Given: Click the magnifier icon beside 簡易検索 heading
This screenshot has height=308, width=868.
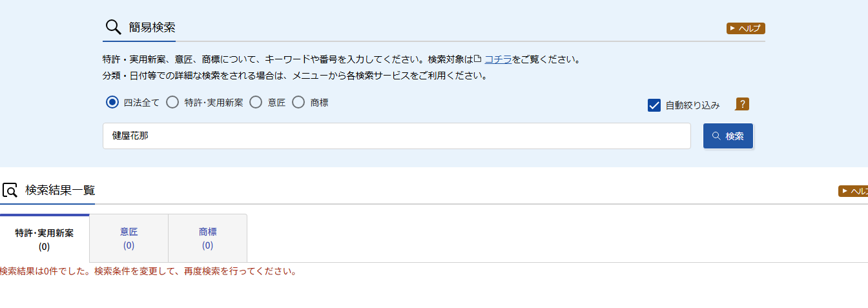Looking at the screenshot, I should (113, 27).
